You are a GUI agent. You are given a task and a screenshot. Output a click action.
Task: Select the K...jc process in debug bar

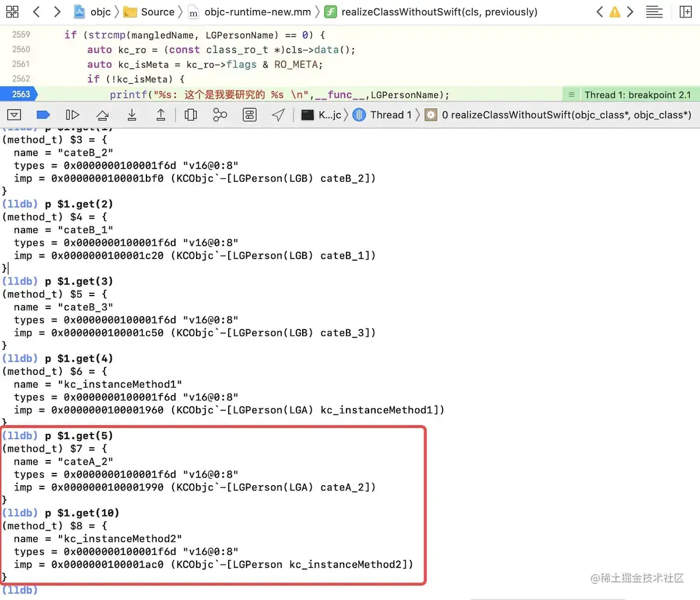click(321, 115)
